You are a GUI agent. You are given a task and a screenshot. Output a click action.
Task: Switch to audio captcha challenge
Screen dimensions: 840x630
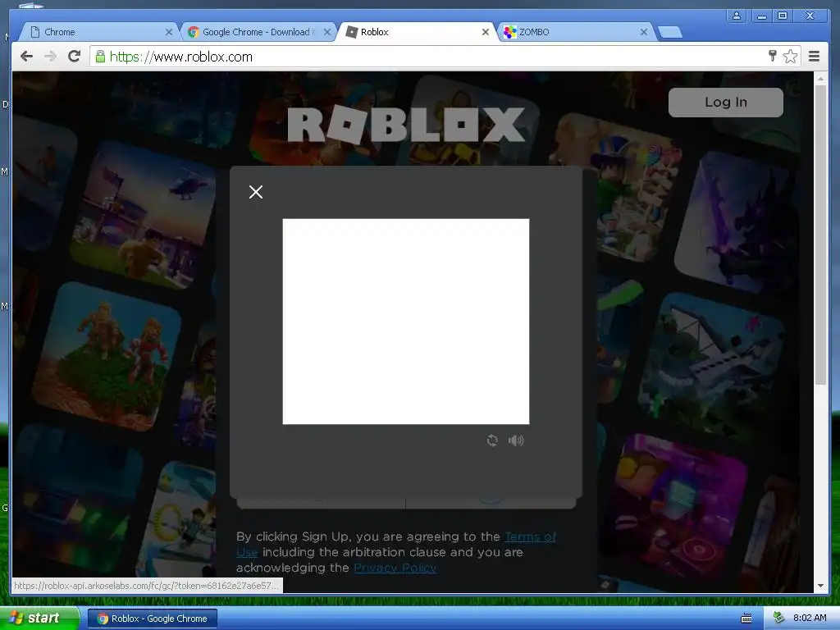516,441
